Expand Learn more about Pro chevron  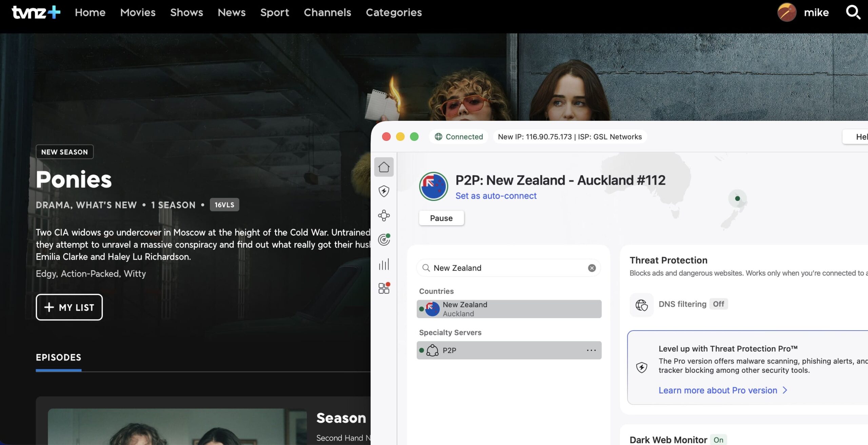pyautogui.click(x=785, y=390)
